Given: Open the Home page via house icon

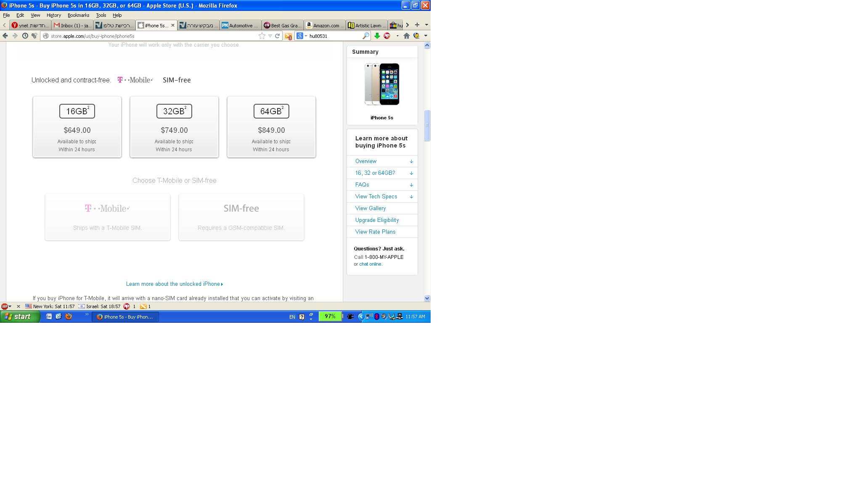Looking at the screenshot, I should [406, 36].
